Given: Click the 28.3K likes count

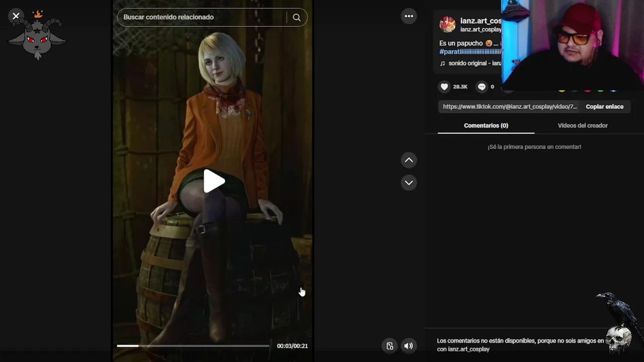Looking at the screenshot, I should tap(460, 86).
